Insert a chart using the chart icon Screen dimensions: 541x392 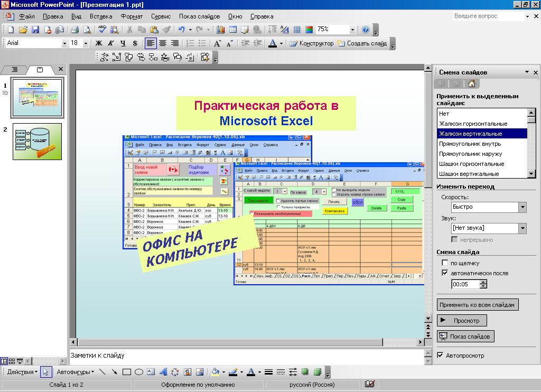click(221, 30)
